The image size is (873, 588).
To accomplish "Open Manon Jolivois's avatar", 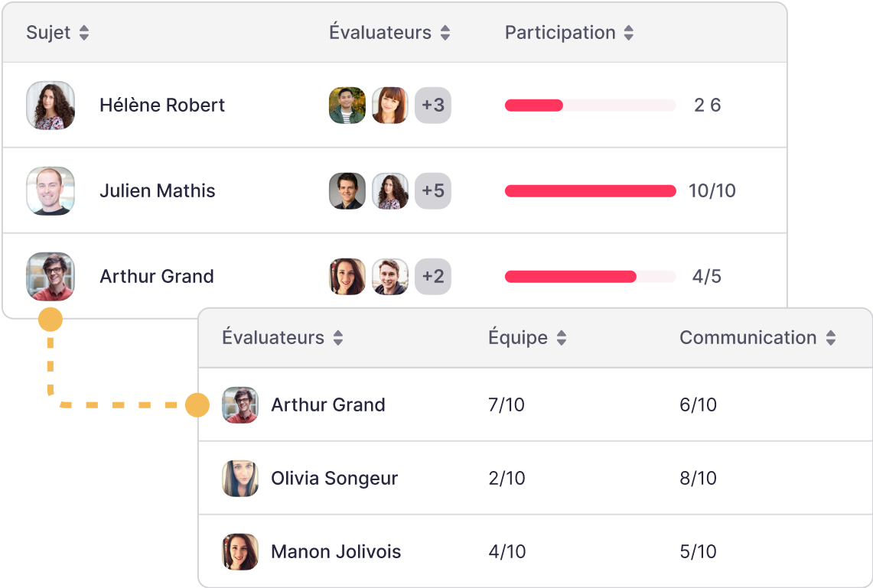I will click(x=240, y=552).
